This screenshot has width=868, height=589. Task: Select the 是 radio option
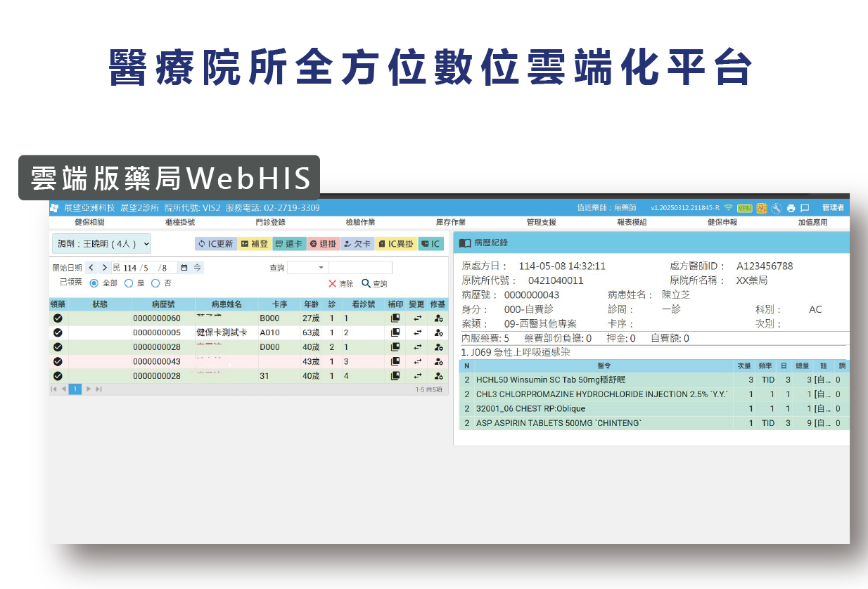(x=129, y=283)
